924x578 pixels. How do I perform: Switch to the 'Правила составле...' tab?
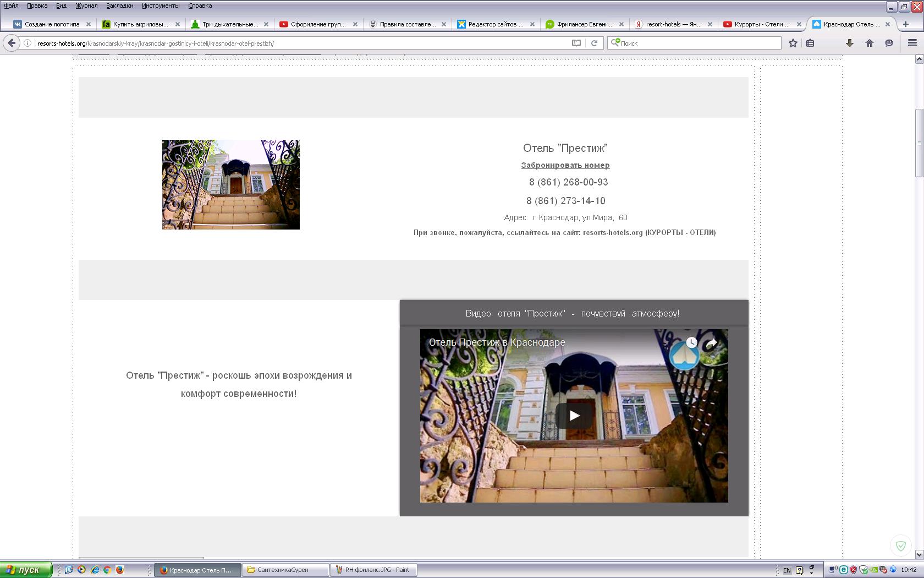408,24
